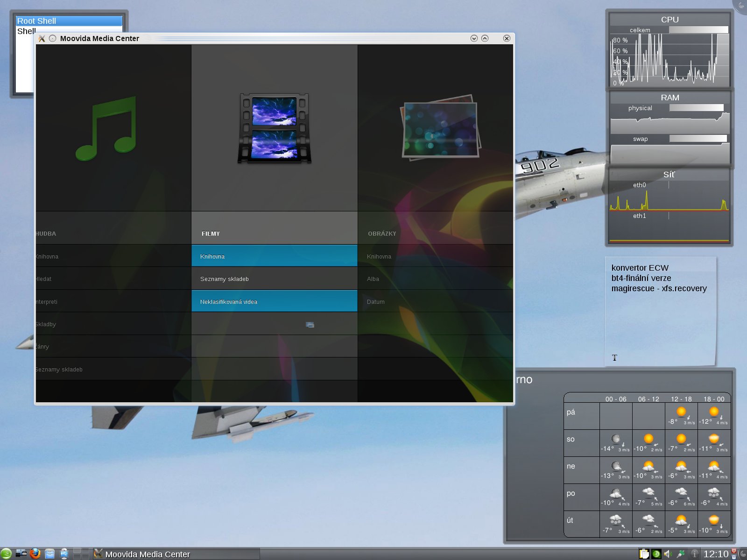Click the green network plug tray icon

click(681, 554)
